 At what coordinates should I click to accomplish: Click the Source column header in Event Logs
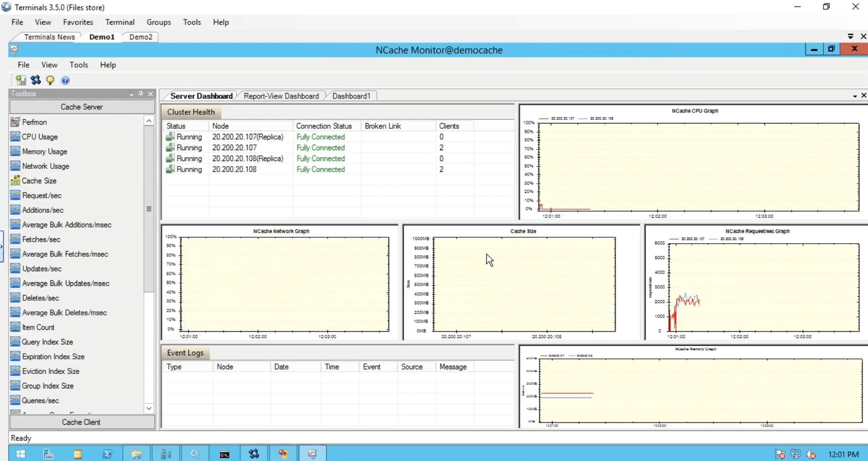(x=417, y=367)
